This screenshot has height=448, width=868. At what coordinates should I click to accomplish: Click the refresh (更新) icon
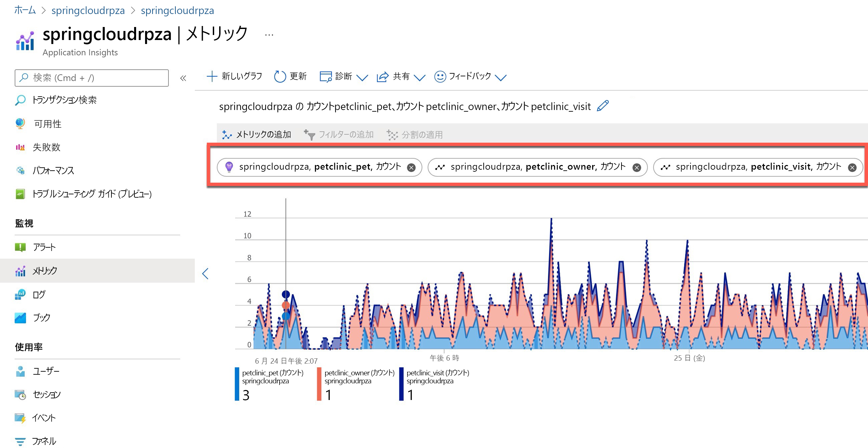tap(280, 77)
